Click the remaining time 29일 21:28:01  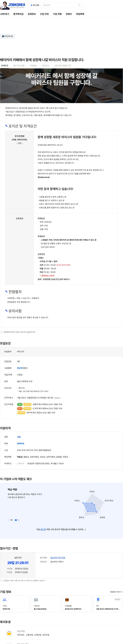(x=18, y=562)
